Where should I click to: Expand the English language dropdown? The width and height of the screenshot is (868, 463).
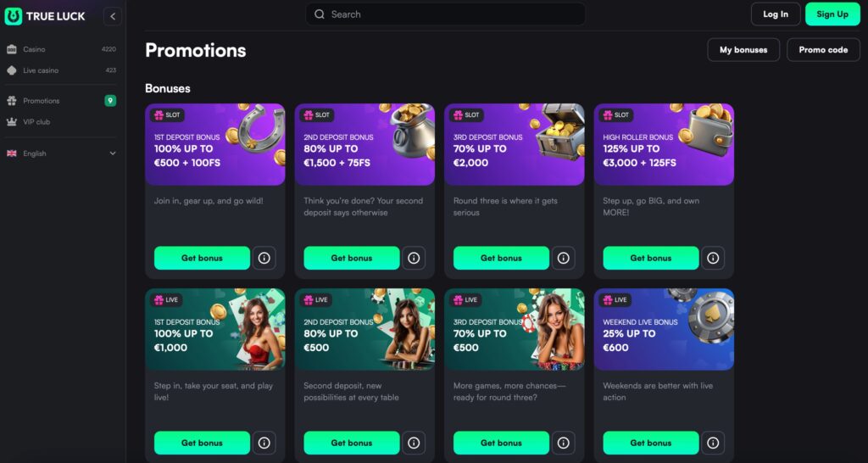coord(61,153)
